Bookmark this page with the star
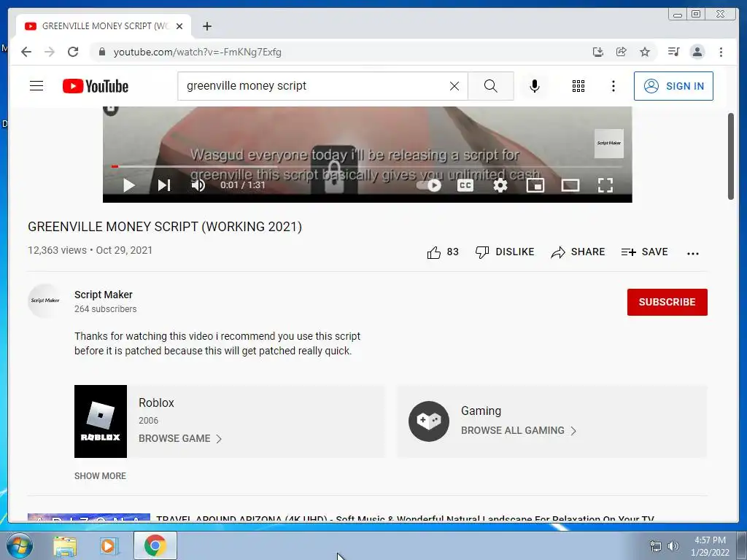This screenshot has height=560, width=747. [645, 52]
